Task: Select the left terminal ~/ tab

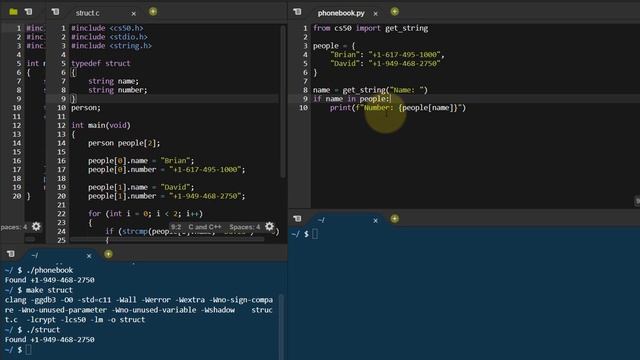Action: 35,255
